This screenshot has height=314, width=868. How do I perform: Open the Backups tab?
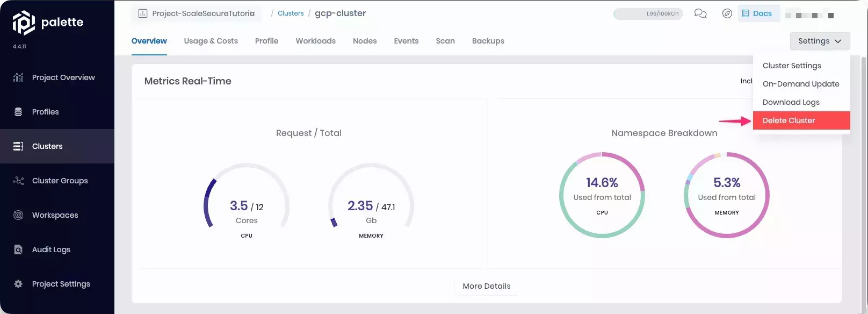(x=488, y=41)
